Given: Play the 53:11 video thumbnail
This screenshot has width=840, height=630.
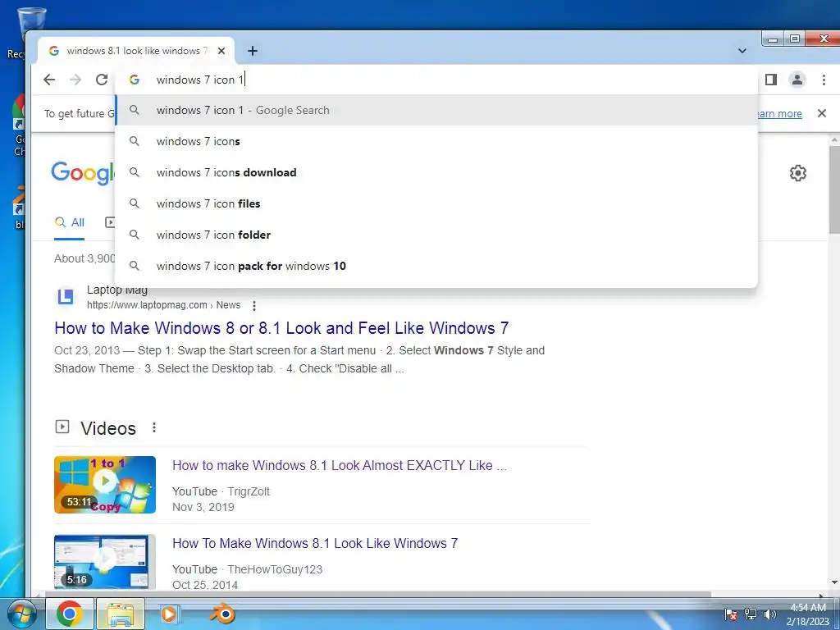Looking at the screenshot, I should click(x=105, y=484).
